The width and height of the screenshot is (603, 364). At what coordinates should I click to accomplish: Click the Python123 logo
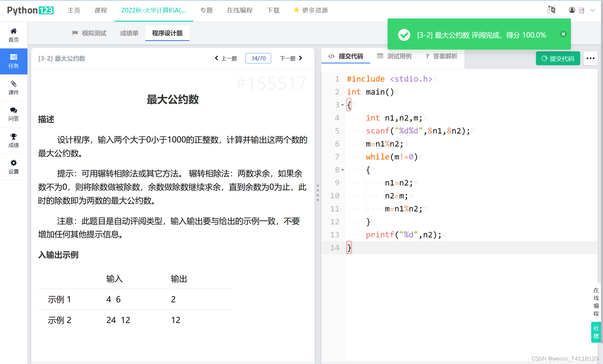(x=30, y=10)
